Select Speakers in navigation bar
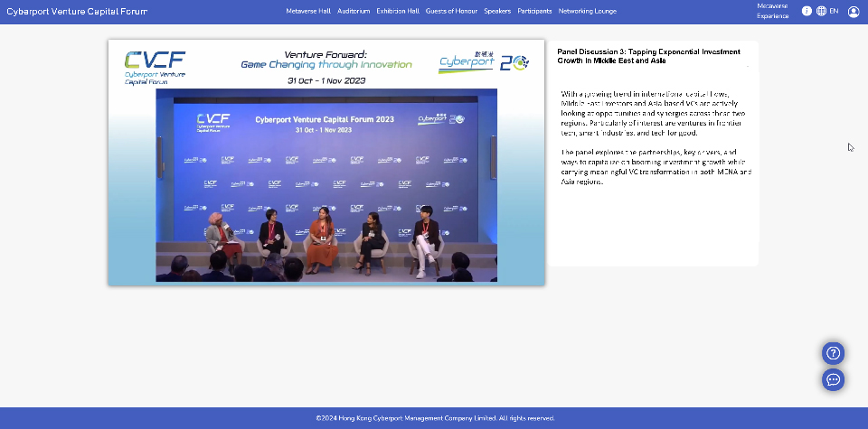Image resolution: width=868 pixels, height=429 pixels. [497, 12]
